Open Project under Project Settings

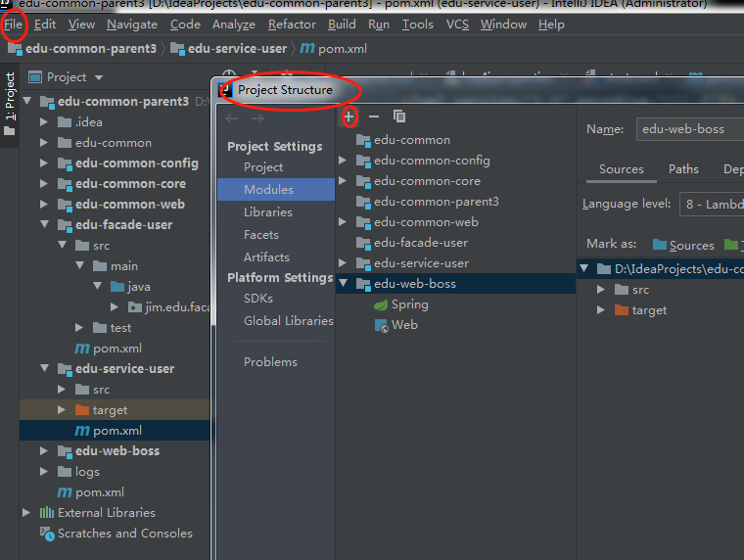(x=263, y=167)
